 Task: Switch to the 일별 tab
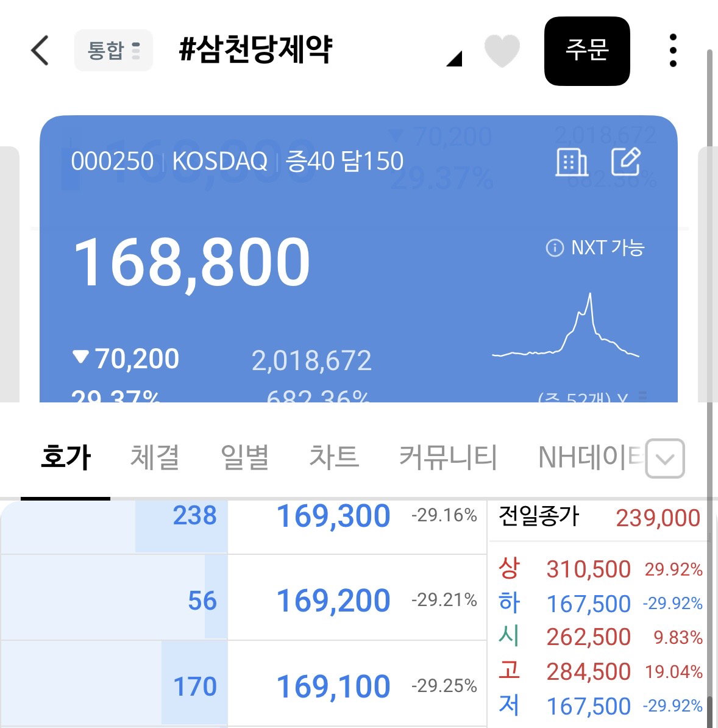244,457
